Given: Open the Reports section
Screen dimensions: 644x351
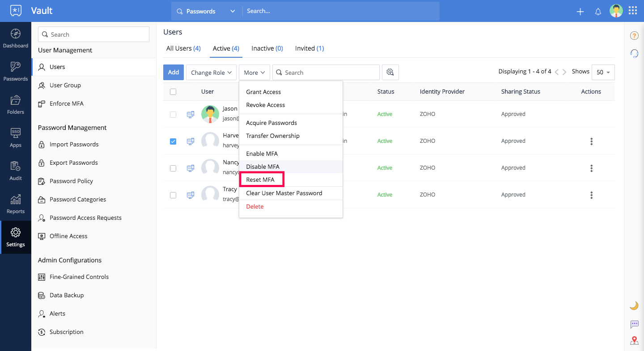Looking at the screenshot, I should point(16,205).
